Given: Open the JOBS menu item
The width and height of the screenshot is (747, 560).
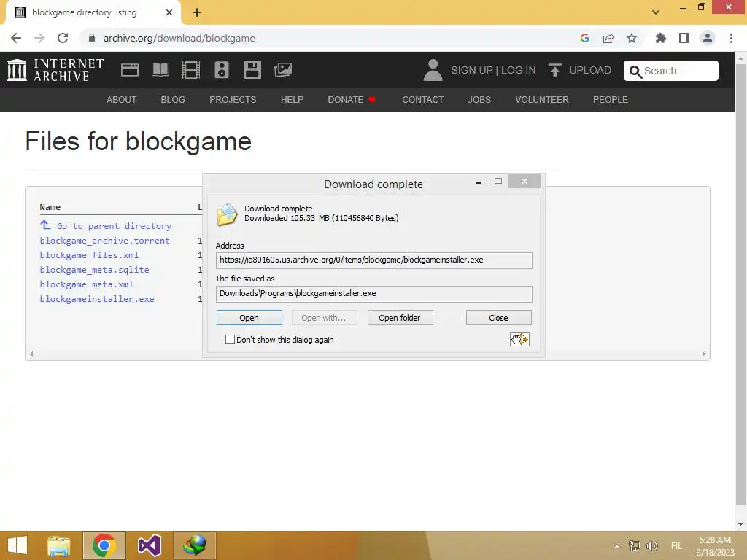Looking at the screenshot, I should 479,99.
